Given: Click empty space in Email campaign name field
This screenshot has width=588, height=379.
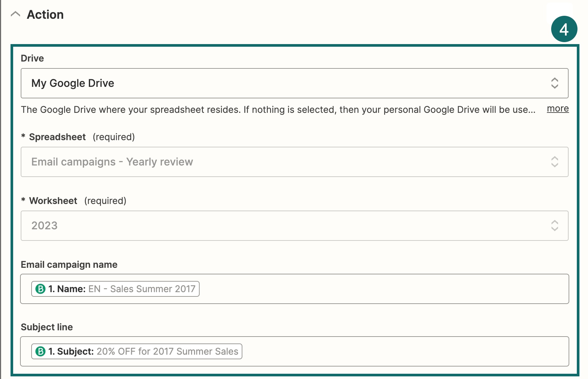Looking at the screenshot, I should pyautogui.click(x=378, y=289).
